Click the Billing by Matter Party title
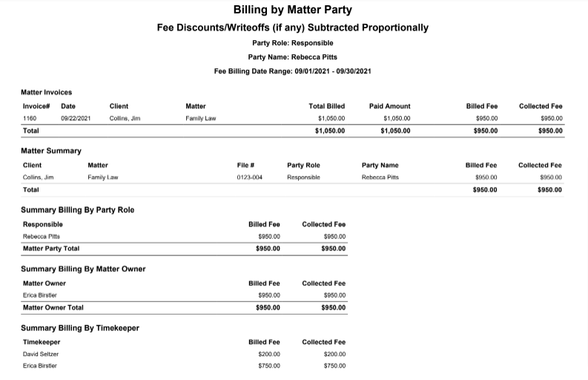The width and height of the screenshot is (588, 380). pyautogui.click(x=292, y=10)
